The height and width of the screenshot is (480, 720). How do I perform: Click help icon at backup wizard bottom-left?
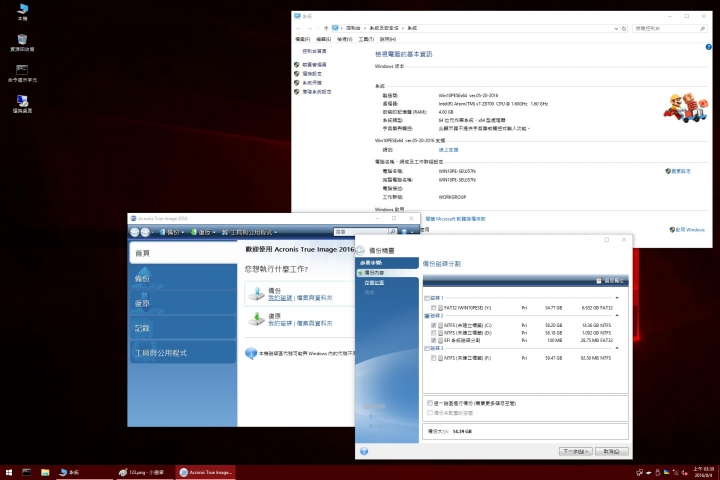364,451
